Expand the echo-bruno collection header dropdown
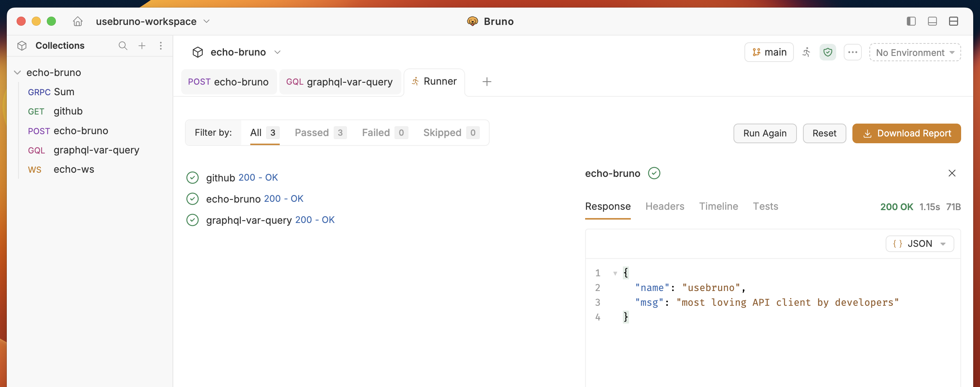Viewport: 980px width, 387px height. click(278, 52)
